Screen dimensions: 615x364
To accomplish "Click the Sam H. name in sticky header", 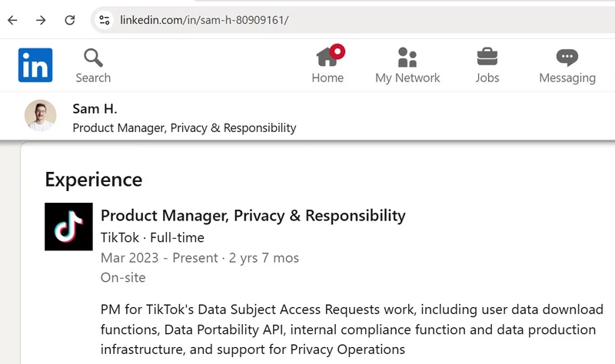I will click(95, 108).
